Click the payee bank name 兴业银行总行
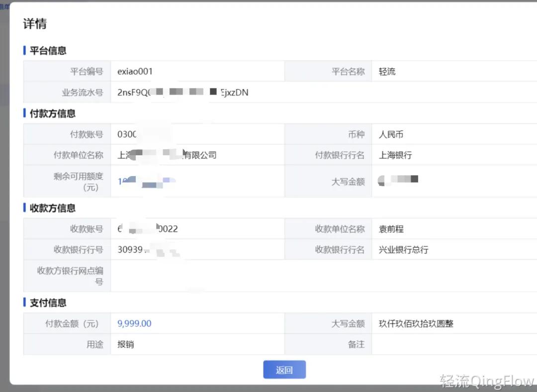 [x=403, y=250]
